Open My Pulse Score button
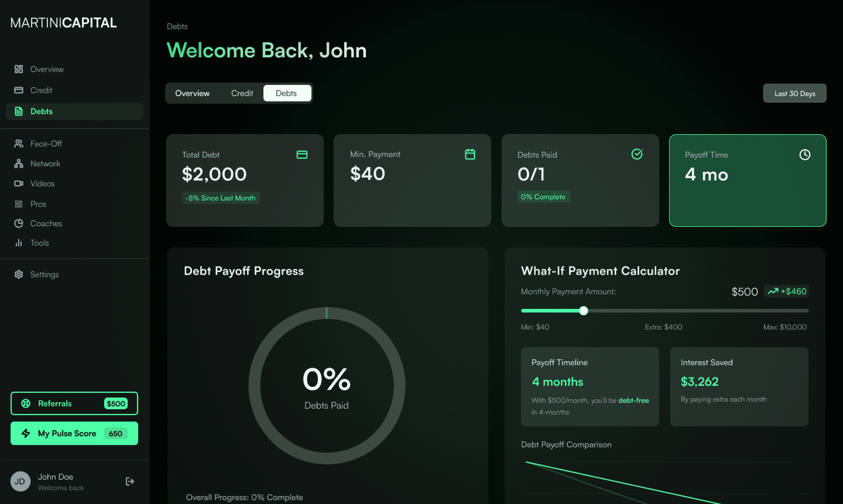Viewport: 843px width, 504px height. [74, 433]
